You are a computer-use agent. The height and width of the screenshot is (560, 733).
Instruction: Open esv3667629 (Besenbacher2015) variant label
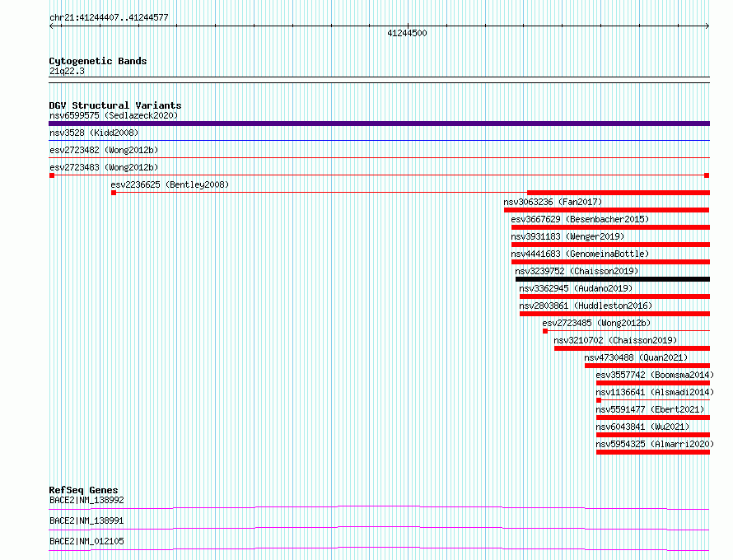[580, 219]
